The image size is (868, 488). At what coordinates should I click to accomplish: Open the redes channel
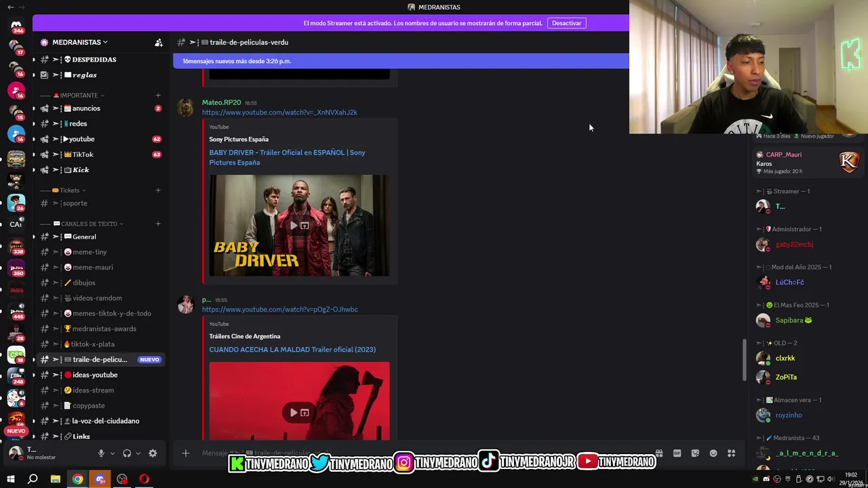(100, 124)
